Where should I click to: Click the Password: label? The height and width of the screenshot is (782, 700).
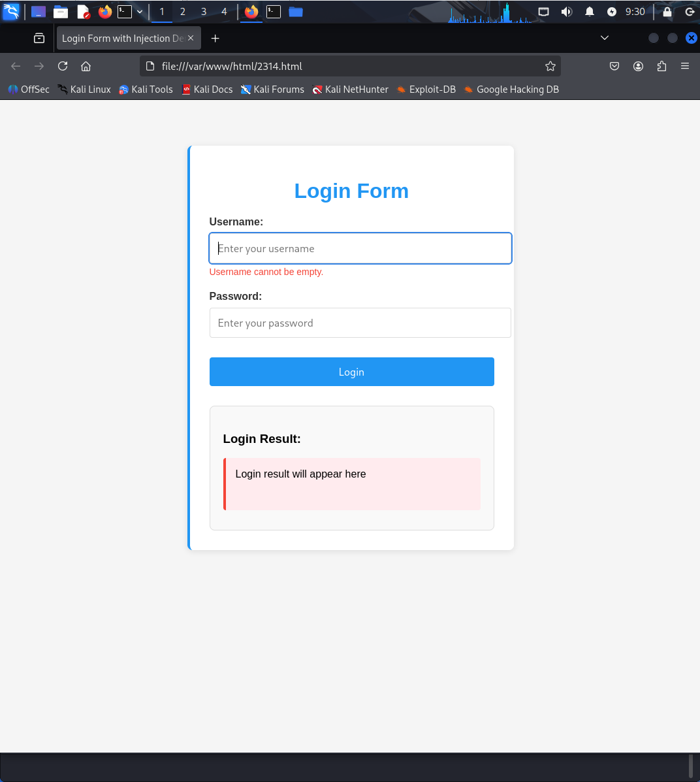coord(235,296)
